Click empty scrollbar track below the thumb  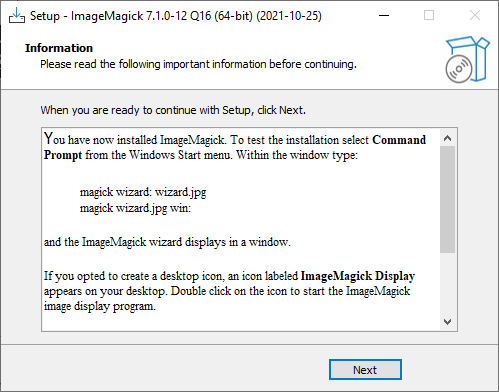click(447, 283)
